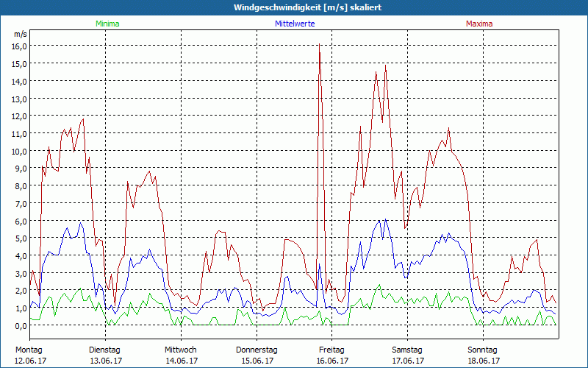Click the '12,0' y-axis value

pos(20,116)
